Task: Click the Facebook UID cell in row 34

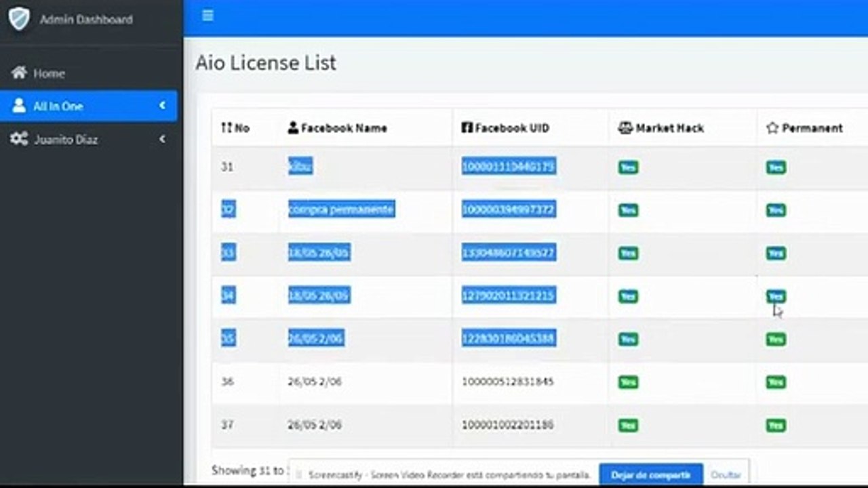Action: click(509, 296)
